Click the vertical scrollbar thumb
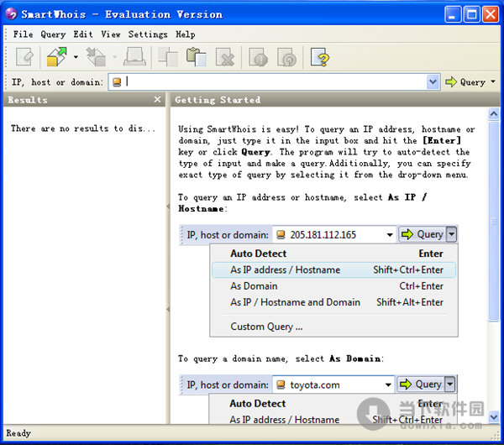The width and height of the screenshot is (504, 445). 494,221
